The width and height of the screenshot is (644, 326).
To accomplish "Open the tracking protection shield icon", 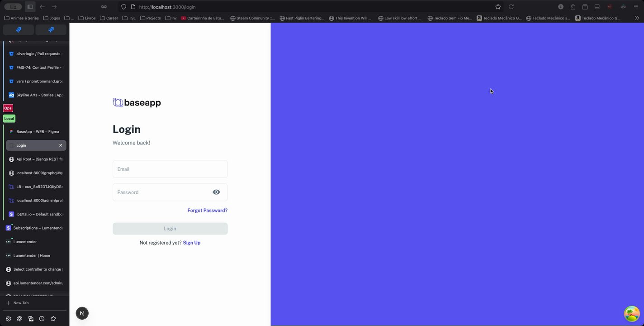I will coord(124,7).
